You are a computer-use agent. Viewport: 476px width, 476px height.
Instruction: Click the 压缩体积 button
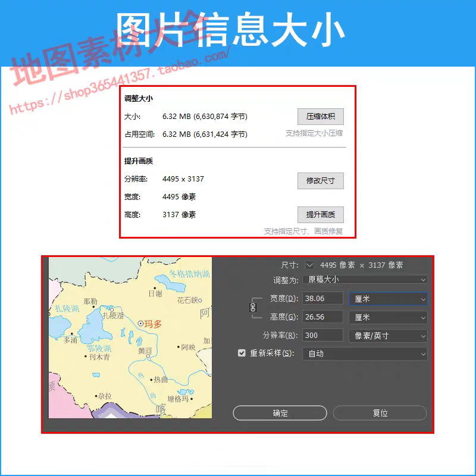pos(320,117)
